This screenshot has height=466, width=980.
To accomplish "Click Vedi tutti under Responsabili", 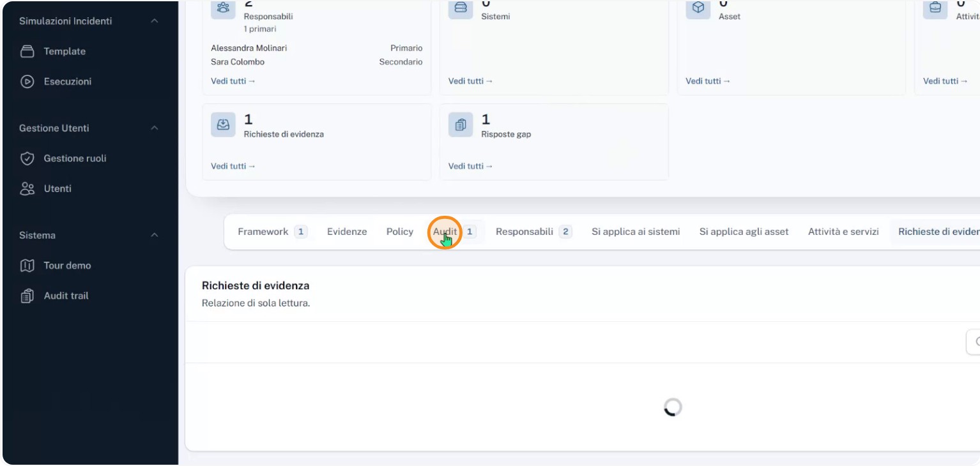I will pyautogui.click(x=233, y=81).
